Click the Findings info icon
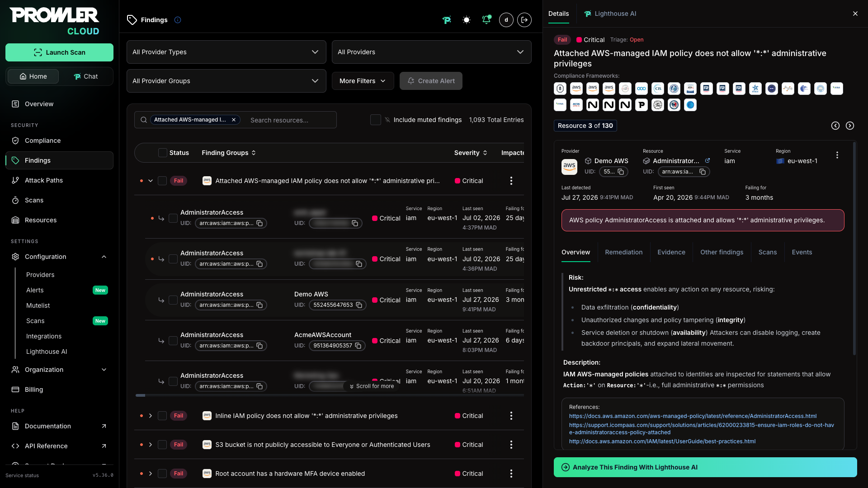The height and width of the screenshot is (488, 868). 178,20
